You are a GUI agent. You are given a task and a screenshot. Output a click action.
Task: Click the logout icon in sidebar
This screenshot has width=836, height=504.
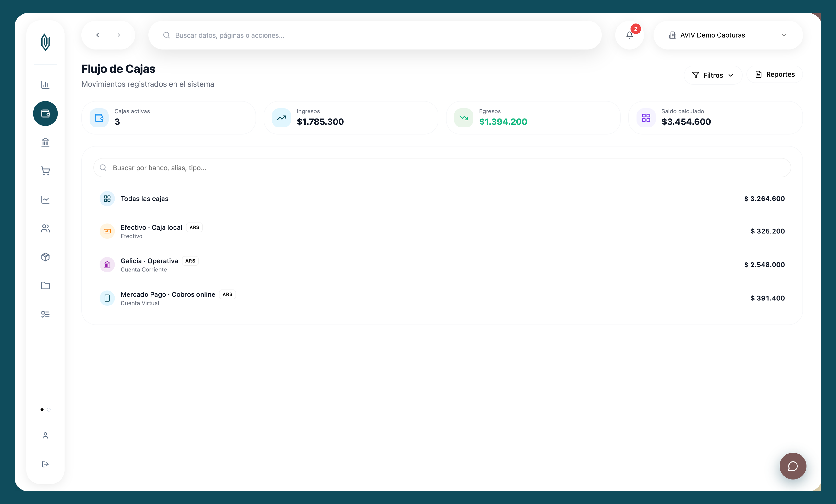pyautogui.click(x=45, y=464)
